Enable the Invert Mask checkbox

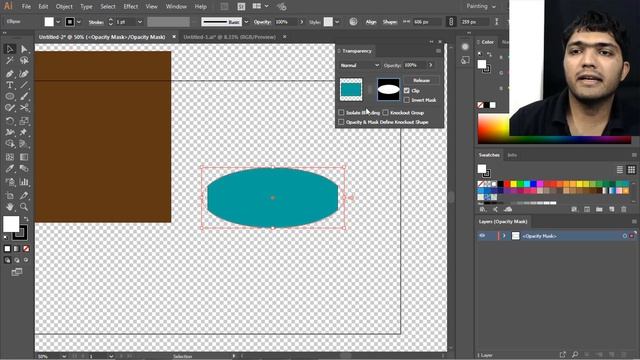[407, 100]
